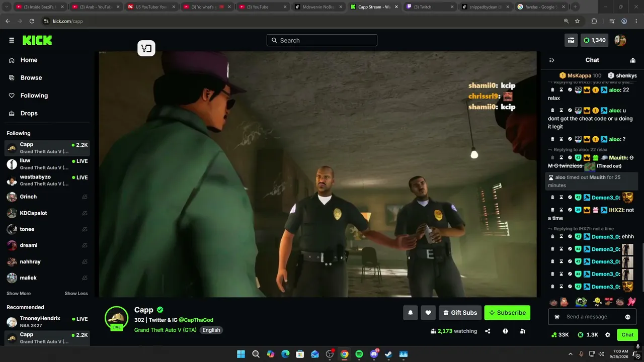The width and height of the screenshot is (644, 362).
Task: Select Grinch in the Following list
Action: click(x=47, y=197)
